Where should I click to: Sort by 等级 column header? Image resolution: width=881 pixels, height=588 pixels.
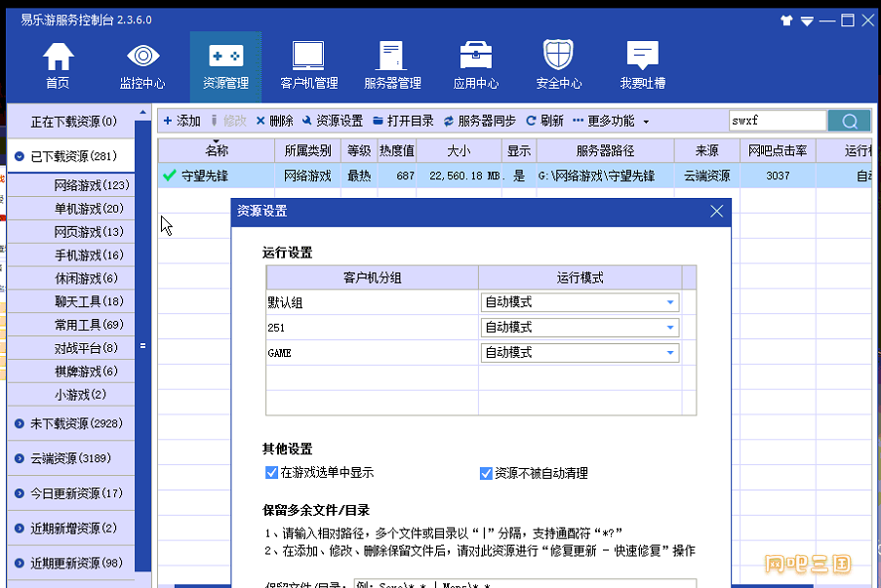pyautogui.click(x=359, y=150)
